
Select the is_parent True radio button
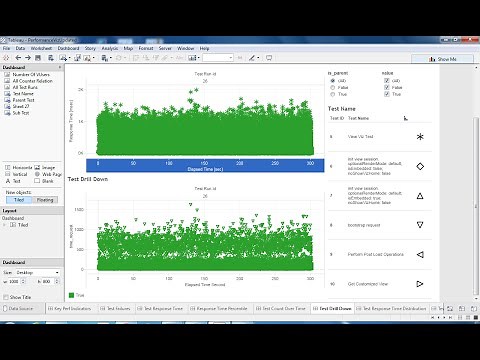tap(332, 94)
